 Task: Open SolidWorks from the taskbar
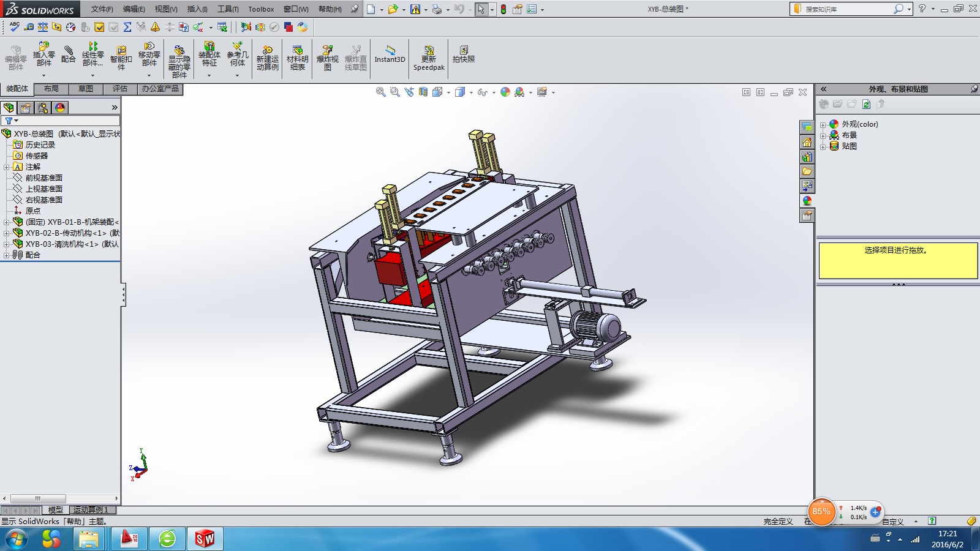(x=205, y=539)
